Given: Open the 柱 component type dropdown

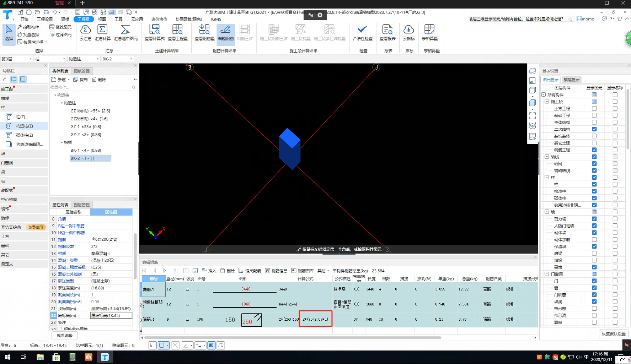Looking at the screenshot, I should [50, 59].
